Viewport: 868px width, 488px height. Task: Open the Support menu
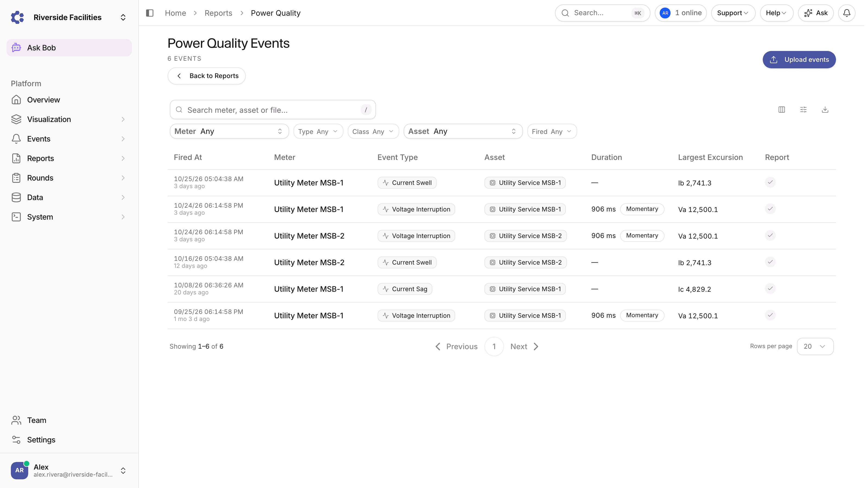[733, 13]
